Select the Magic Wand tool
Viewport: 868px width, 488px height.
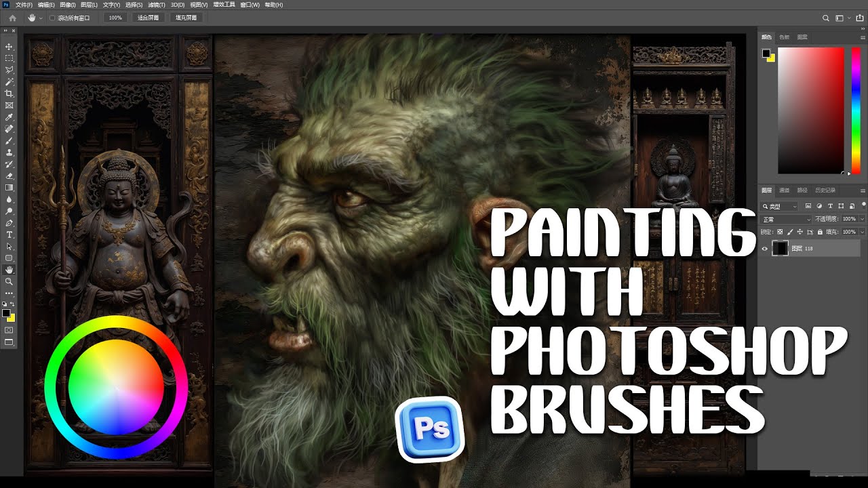9,81
